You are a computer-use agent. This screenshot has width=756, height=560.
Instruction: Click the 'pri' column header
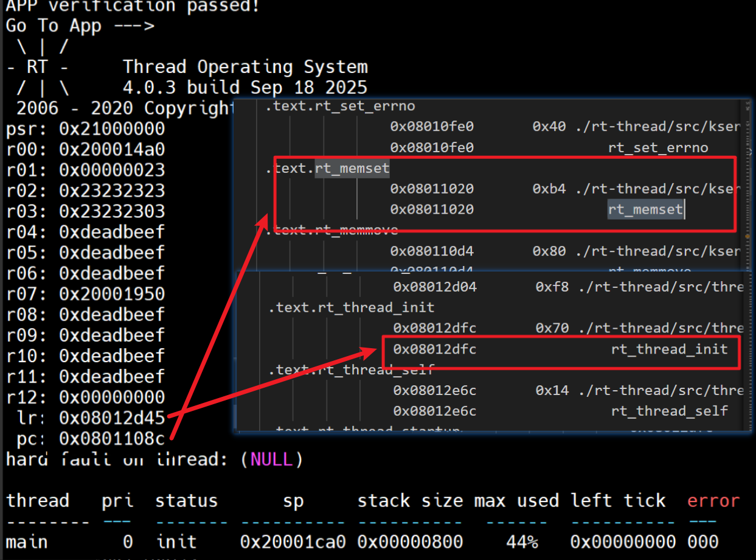coord(117,502)
